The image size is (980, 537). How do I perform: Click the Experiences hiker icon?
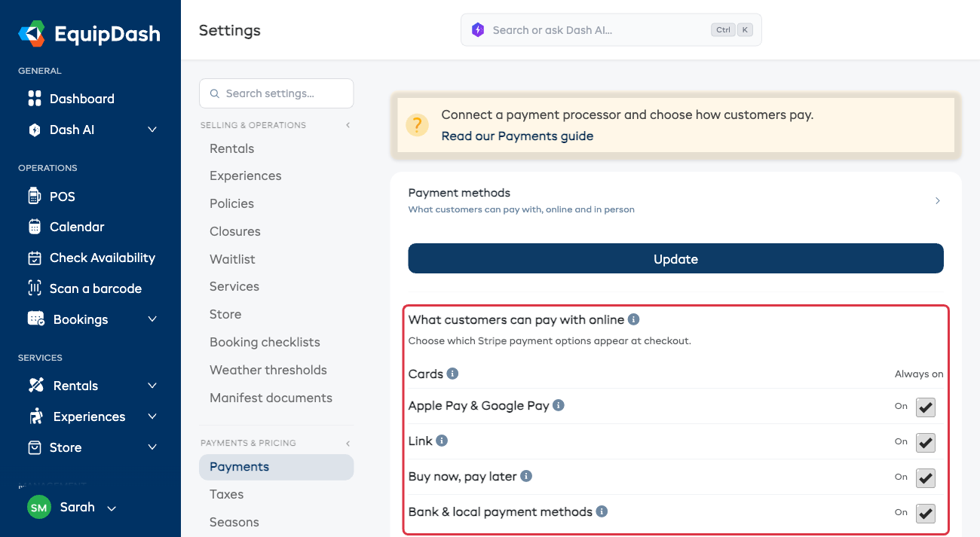point(36,416)
